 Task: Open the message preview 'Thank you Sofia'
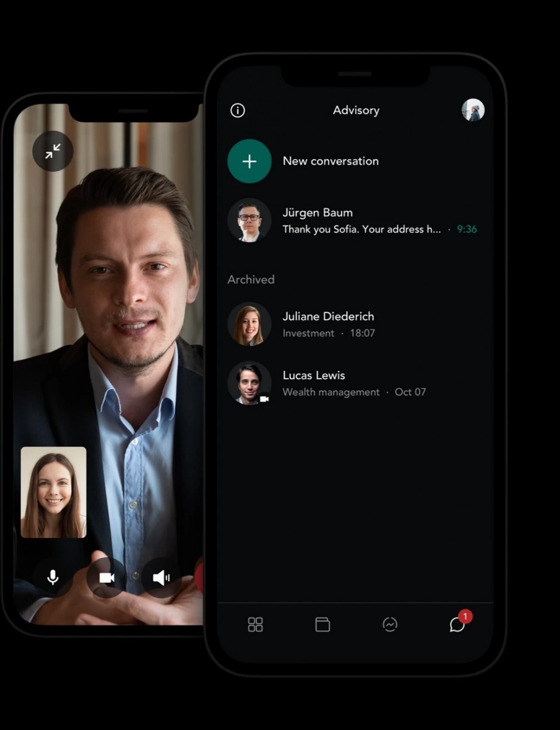tap(362, 229)
